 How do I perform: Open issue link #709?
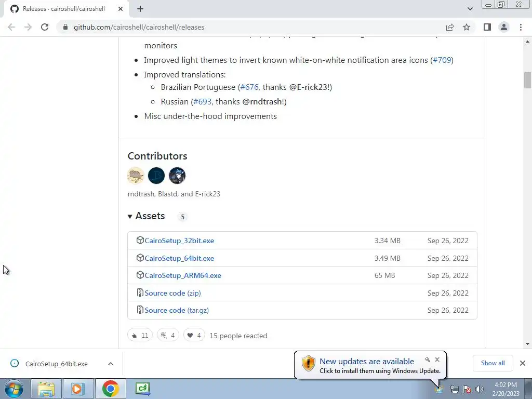442,60
